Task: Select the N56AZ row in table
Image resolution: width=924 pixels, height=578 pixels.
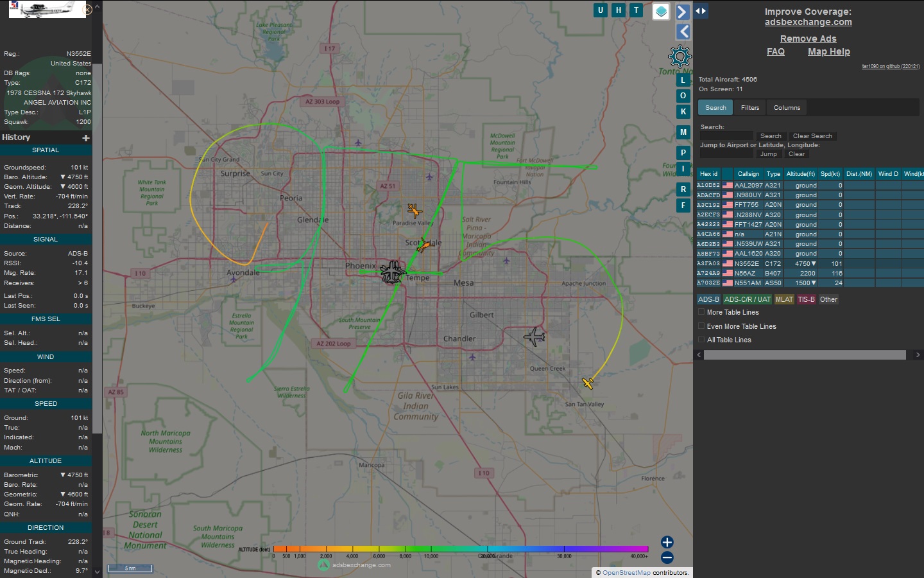Action: pyautogui.click(x=810, y=273)
